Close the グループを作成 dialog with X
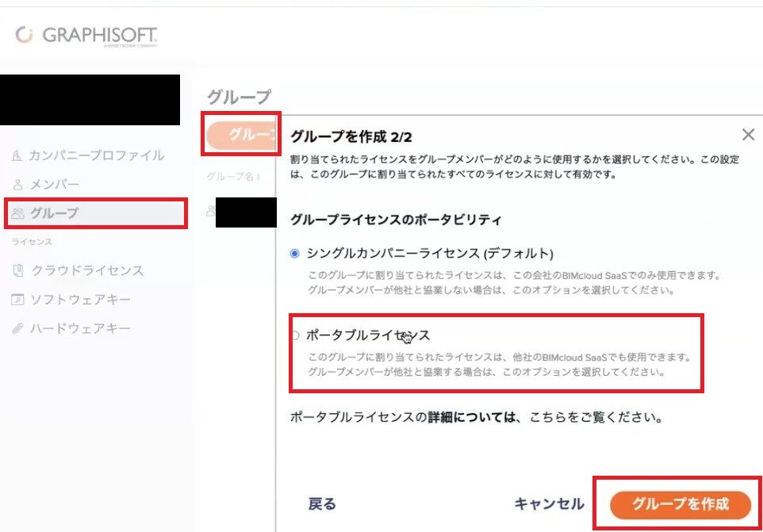 (749, 135)
